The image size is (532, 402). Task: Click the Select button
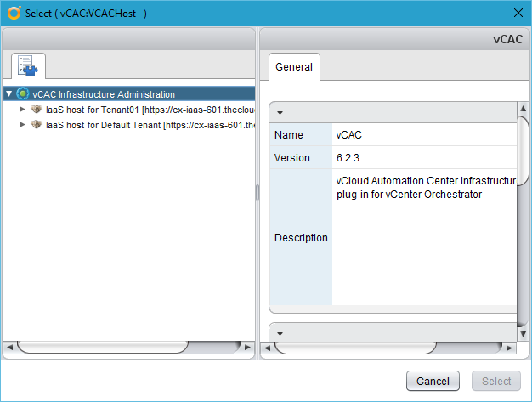pos(497,381)
